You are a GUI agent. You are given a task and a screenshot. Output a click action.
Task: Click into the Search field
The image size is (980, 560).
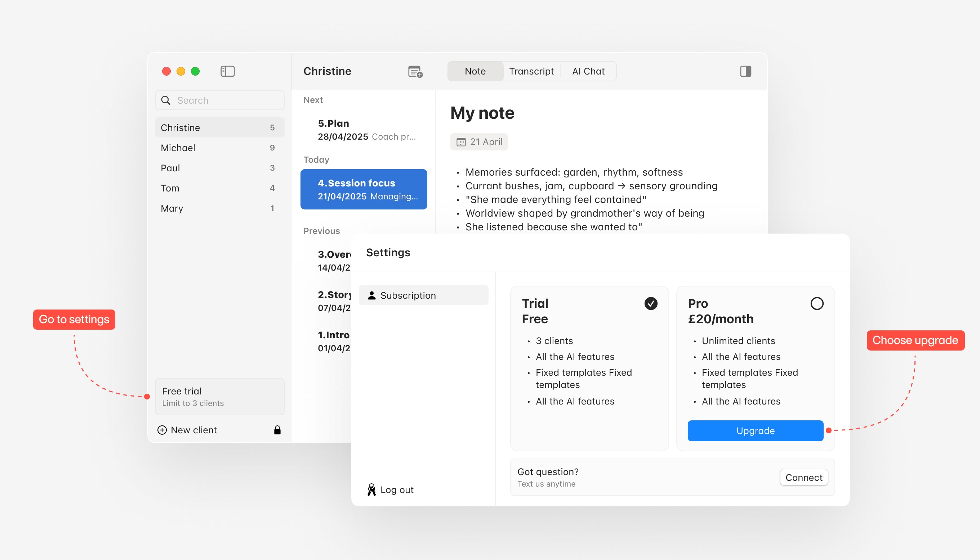[227, 100]
